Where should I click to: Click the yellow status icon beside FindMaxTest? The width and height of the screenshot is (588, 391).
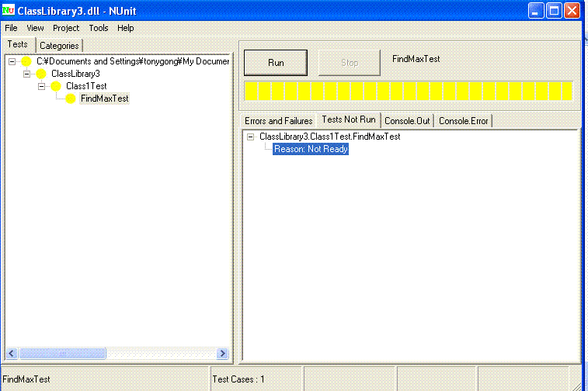[x=70, y=99]
